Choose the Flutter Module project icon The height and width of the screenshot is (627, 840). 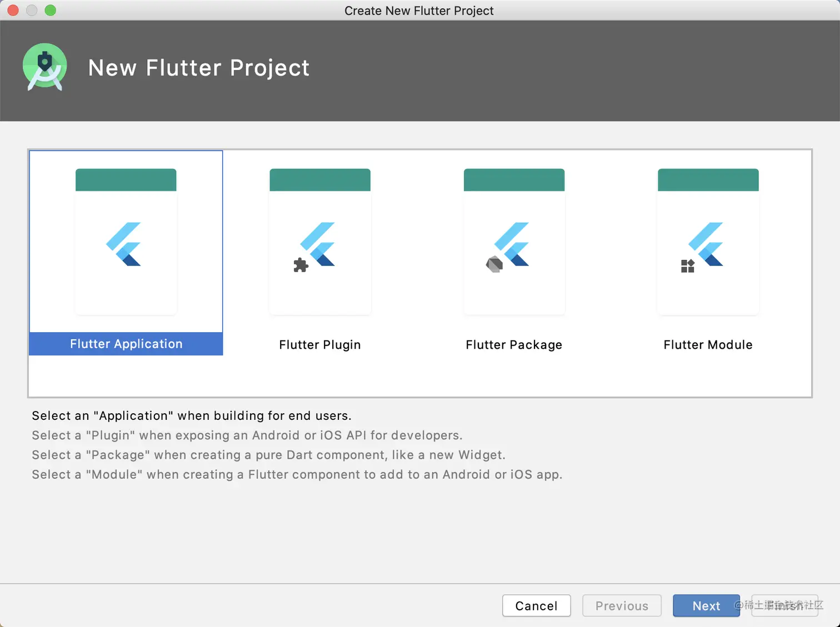(x=708, y=242)
